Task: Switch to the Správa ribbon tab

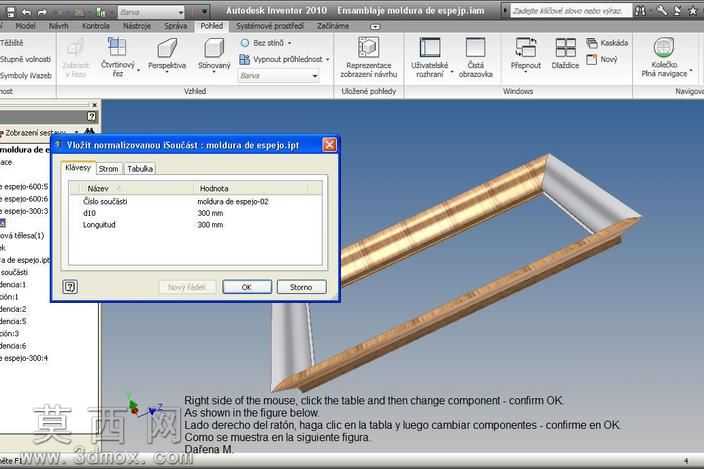Action: tap(176, 26)
